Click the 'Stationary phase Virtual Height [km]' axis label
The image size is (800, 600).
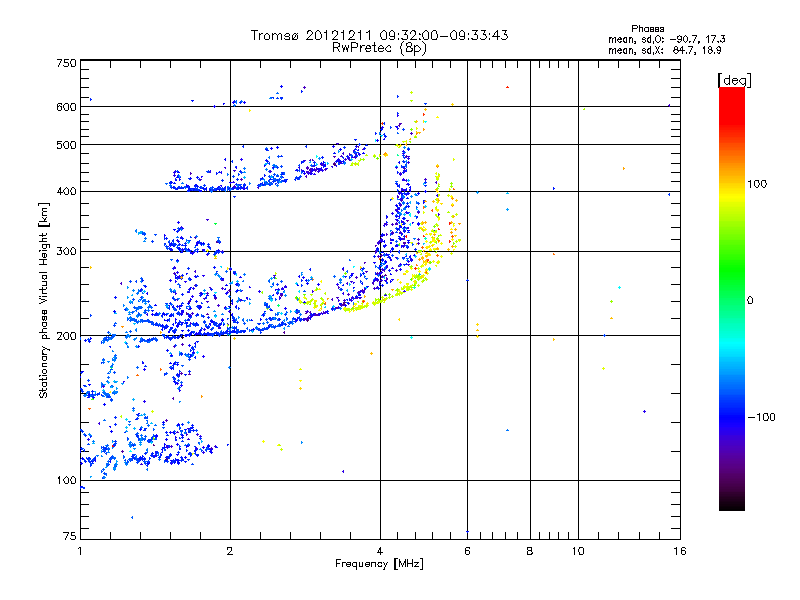click(x=44, y=301)
